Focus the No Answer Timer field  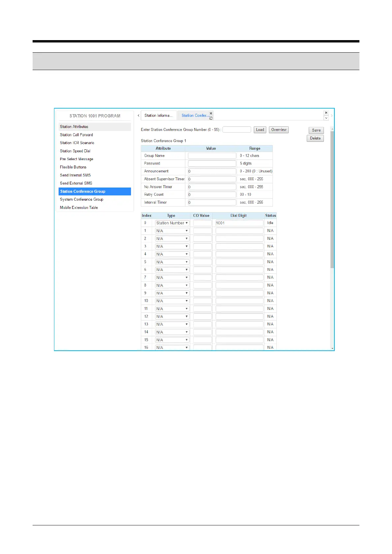pyautogui.click(x=212, y=187)
